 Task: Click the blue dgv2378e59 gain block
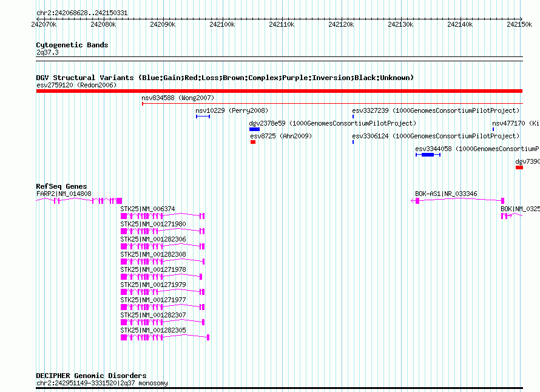coord(254,129)
